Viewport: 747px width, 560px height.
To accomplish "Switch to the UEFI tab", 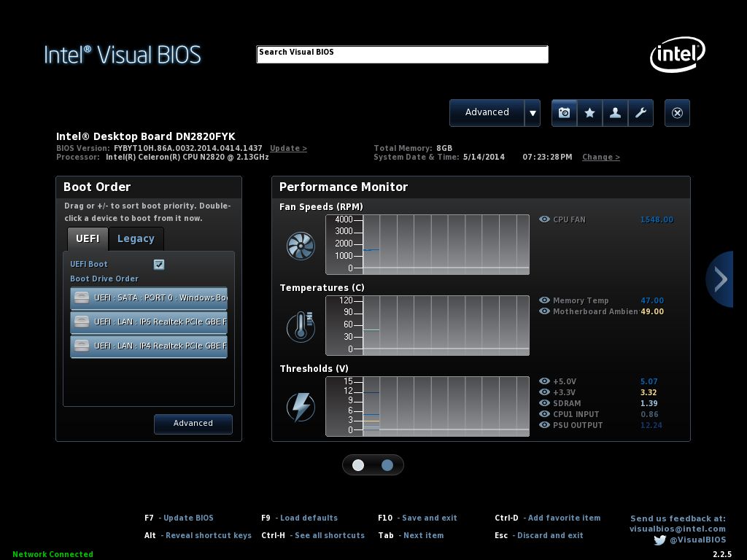I will pos(88,238).
